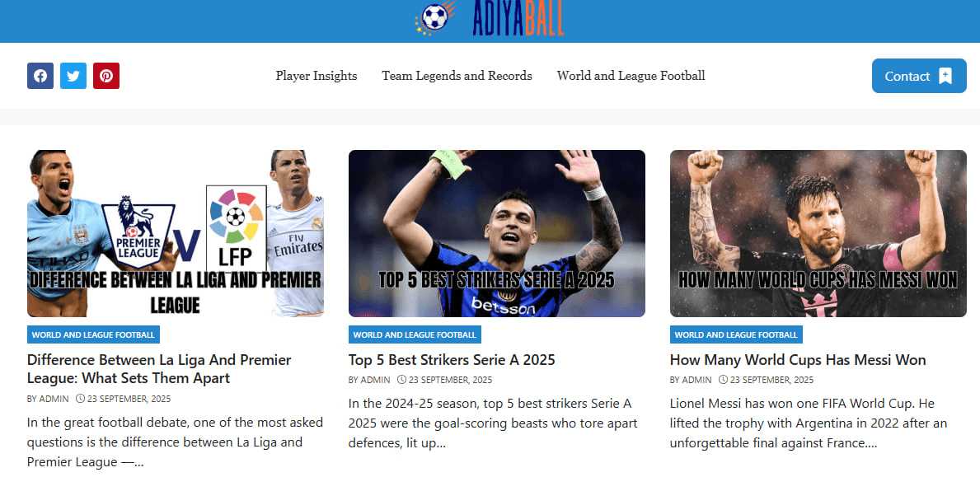The height and width of the screenshot is (477, 980).
Task: Click the AdiyaBall soccer ball logo
Action: click(435, 17)
